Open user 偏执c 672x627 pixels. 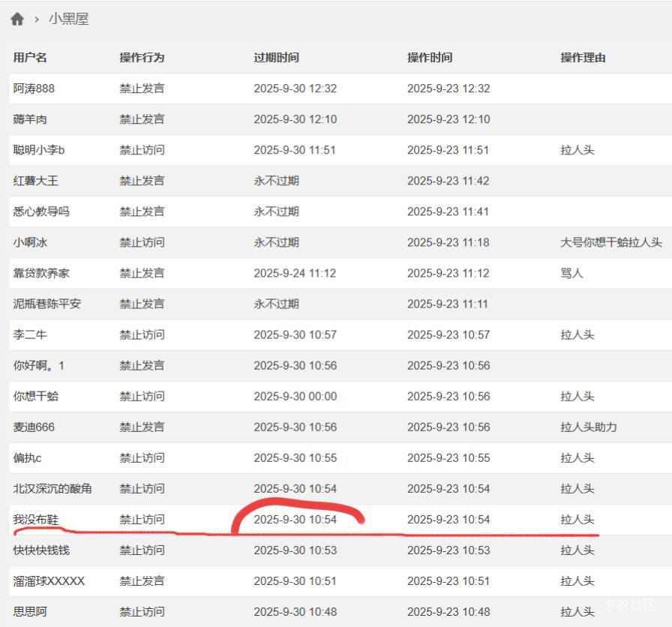(x=27, y=458)
